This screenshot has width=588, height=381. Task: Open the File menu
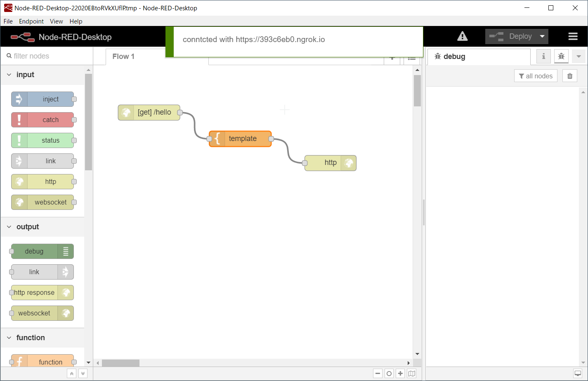coord(8,21)
